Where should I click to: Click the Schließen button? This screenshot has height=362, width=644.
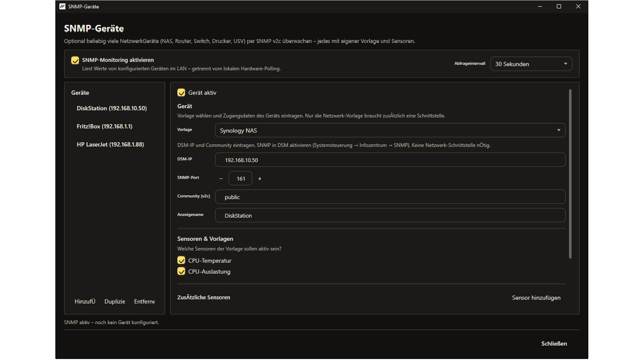tap(554, 344)
